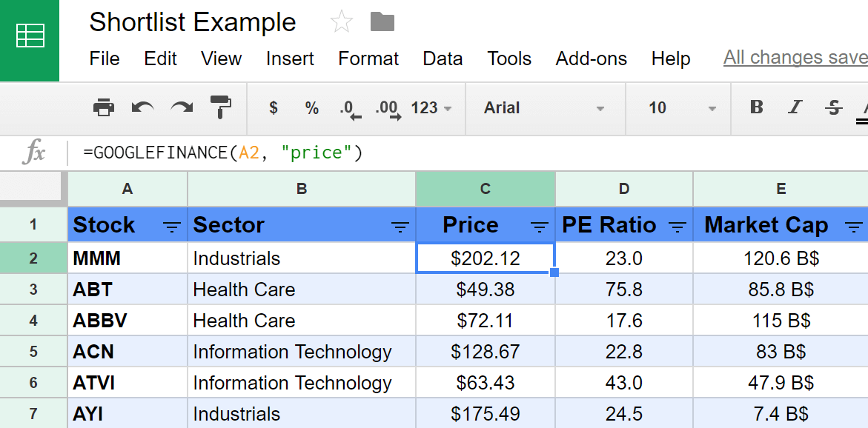Select row 1 header
This screenshot has height=428, width=868.
pos(34,224)
